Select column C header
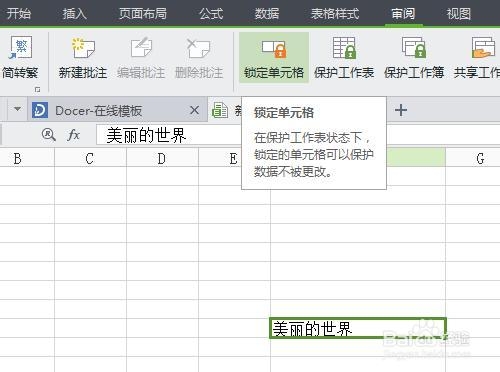 pyautogui.click(x=90, y=158)
